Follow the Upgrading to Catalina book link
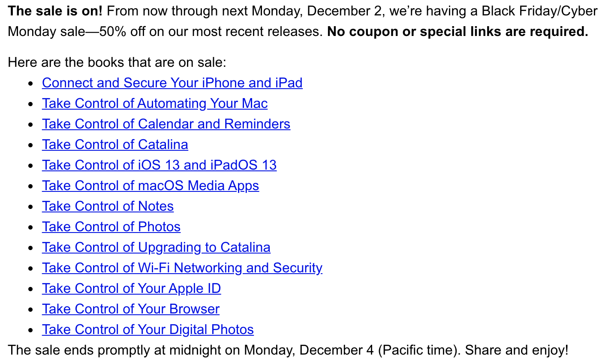This screenshot has height=364, width=602. pyautogui.click(x=156, y=247)
